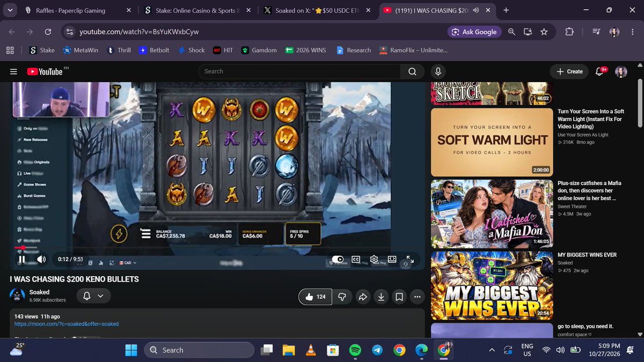Expand the tab search dropdown arrow
This screenshot has width=644, height=362.
click(10, 10)
